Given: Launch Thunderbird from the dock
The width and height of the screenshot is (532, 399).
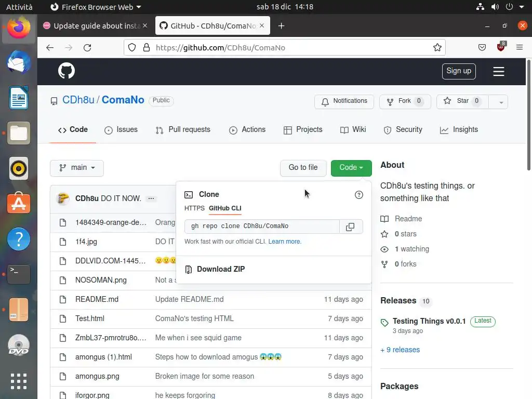Looking at the screenshot, I should click(19, 62).
